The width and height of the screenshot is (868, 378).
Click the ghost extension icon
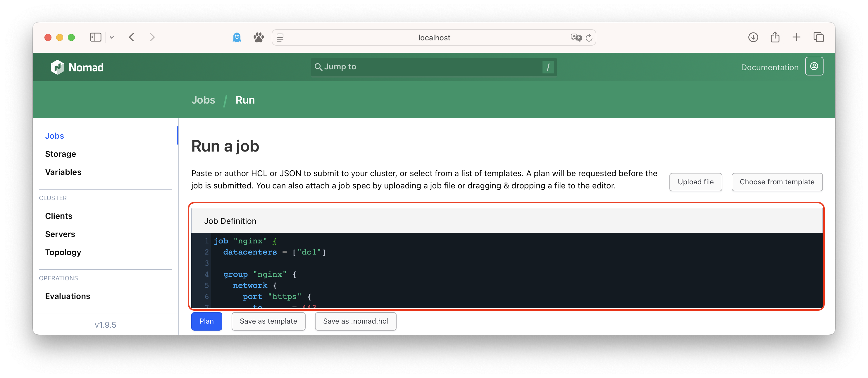point(237,37)
